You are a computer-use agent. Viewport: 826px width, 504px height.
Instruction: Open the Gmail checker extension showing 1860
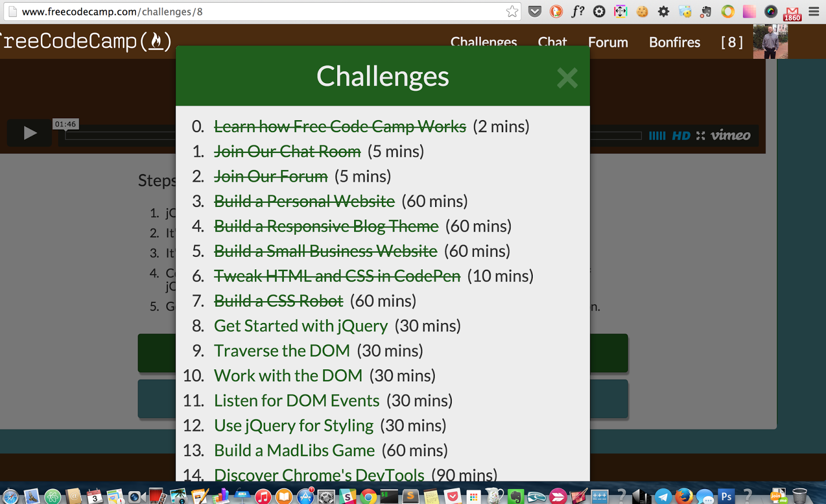point(792,13)
